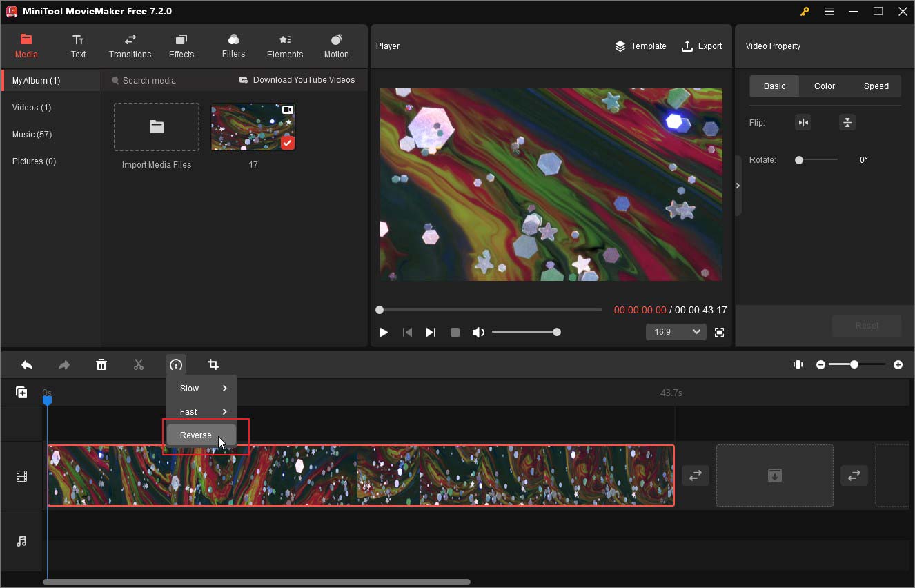Undo the last action

[x=27, y=364]
